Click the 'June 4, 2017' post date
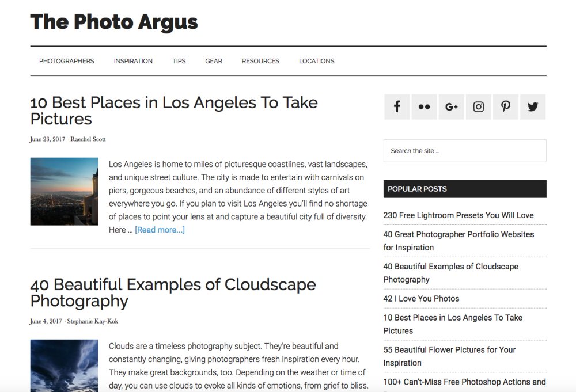 46,321
